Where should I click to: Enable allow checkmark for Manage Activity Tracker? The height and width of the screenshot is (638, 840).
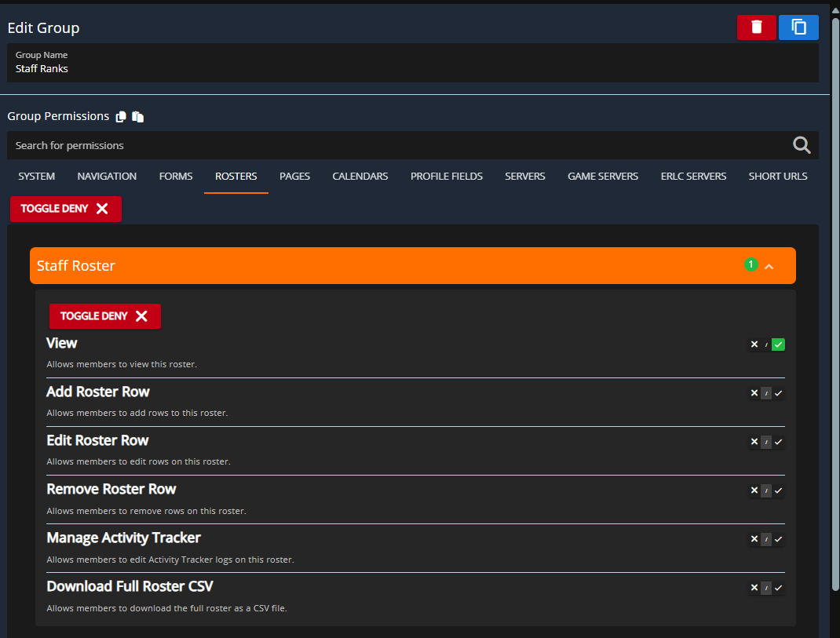[x=779, y=539]
